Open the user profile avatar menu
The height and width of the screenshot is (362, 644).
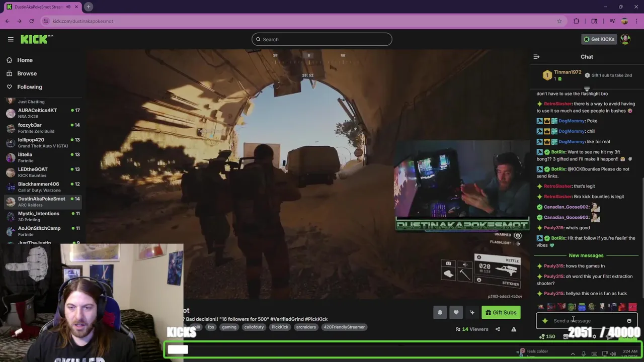tap(625, 39)
